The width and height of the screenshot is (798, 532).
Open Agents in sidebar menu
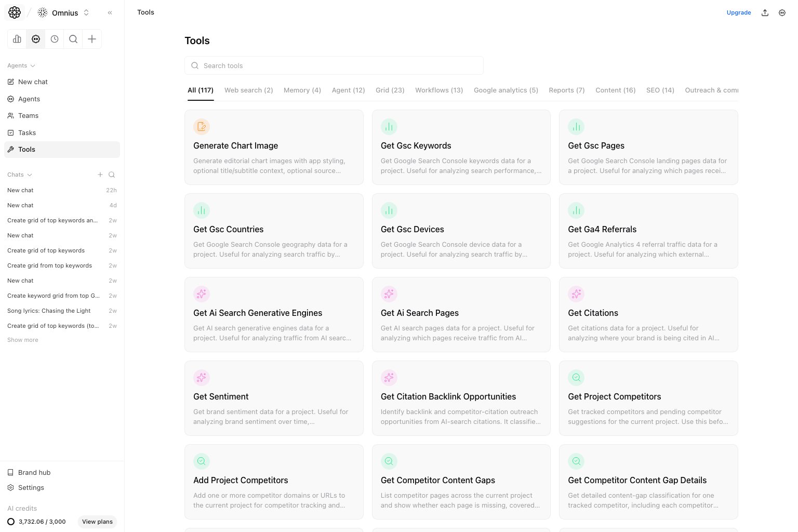click(x=62, y=99)
